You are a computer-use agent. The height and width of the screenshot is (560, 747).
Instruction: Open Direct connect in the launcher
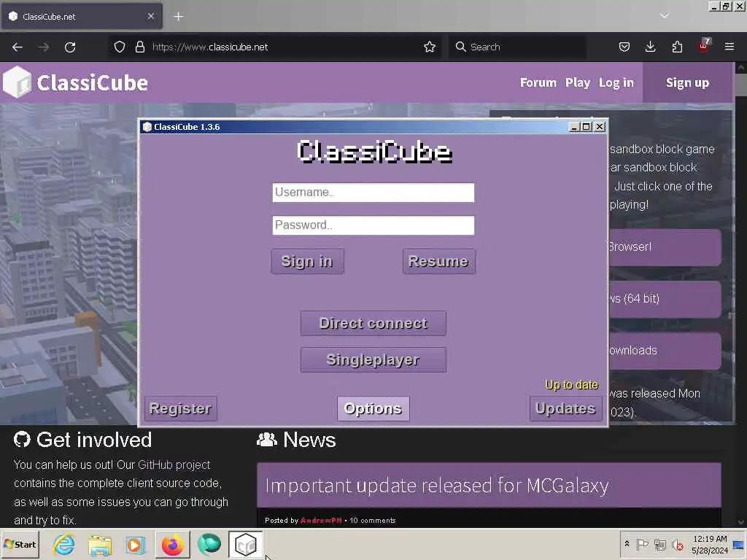click(373, 323)
